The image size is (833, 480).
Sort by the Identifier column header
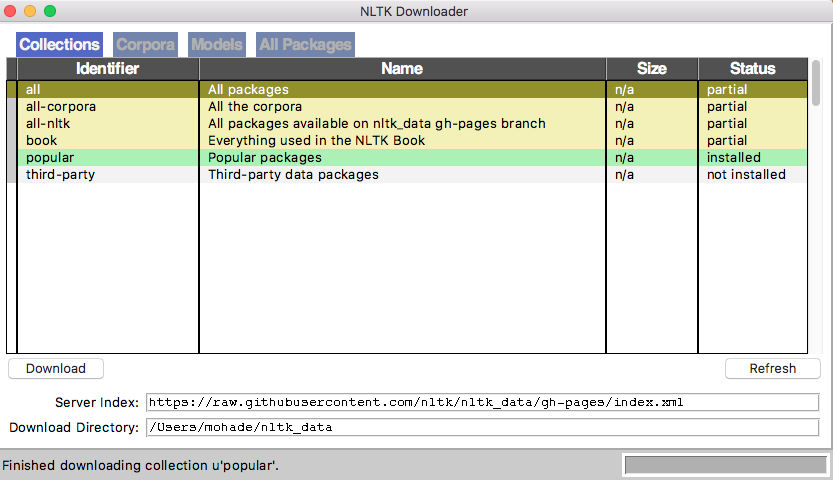click(108, 68)
